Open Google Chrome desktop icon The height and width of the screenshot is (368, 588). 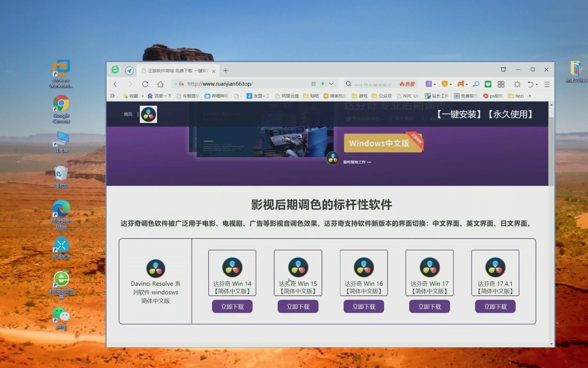tap(61, 109)
